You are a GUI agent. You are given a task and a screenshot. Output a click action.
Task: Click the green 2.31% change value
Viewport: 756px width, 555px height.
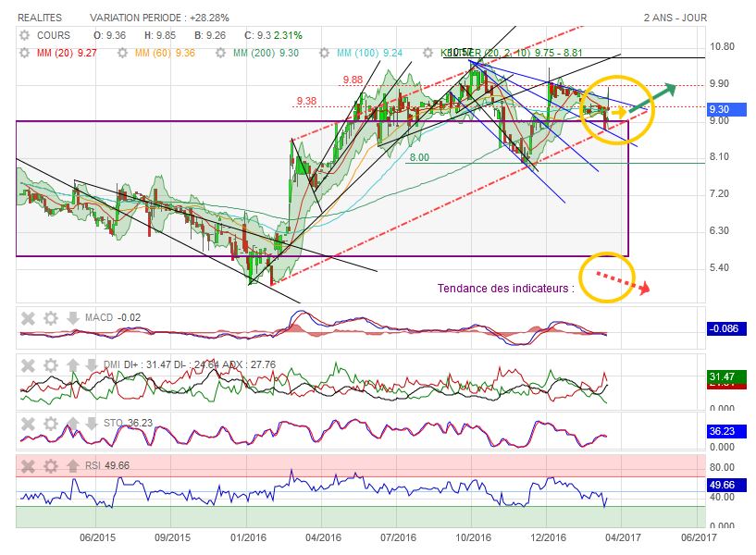(288, 35)
